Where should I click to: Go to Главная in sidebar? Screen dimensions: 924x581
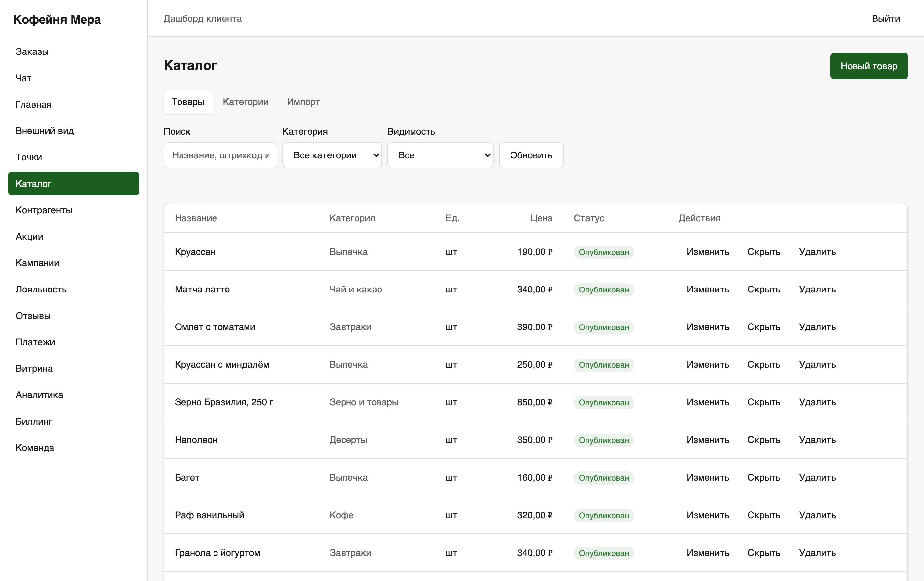[x=73, y=104]
